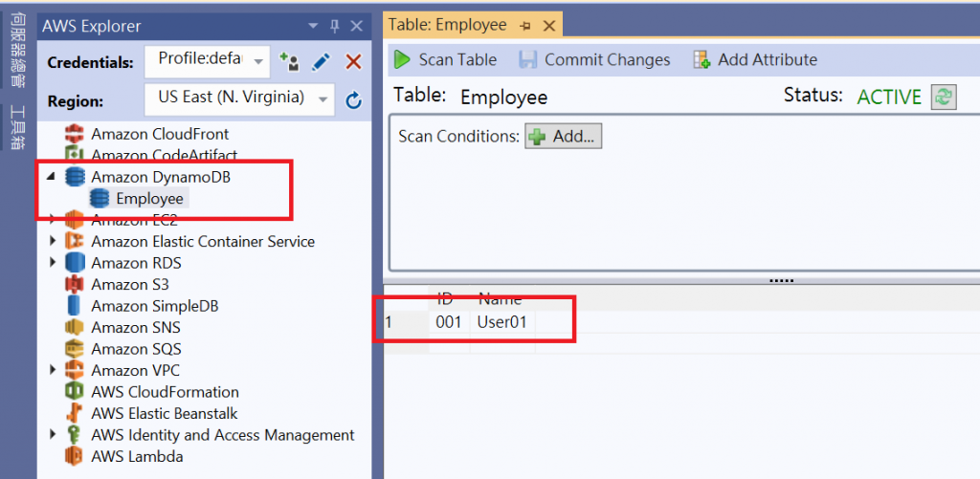Run Scan Table
This screenshot has height=479, width=980.
click(x=445, y=60)
